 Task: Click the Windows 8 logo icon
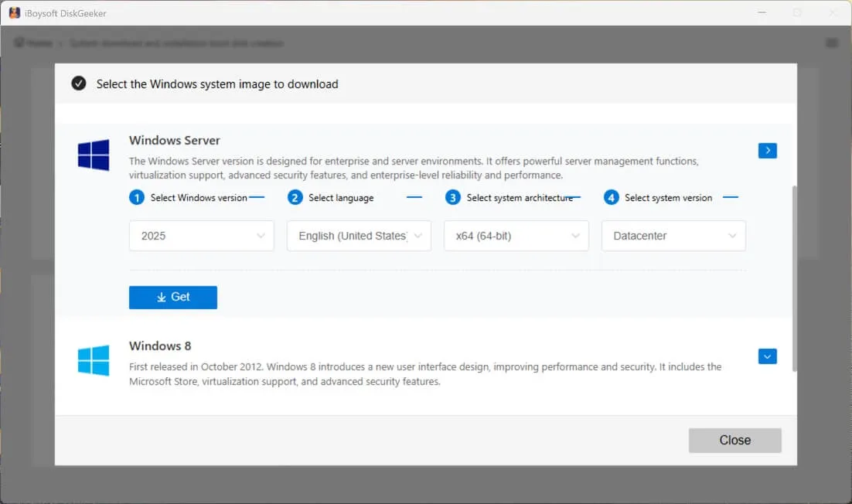coord(93,360)
